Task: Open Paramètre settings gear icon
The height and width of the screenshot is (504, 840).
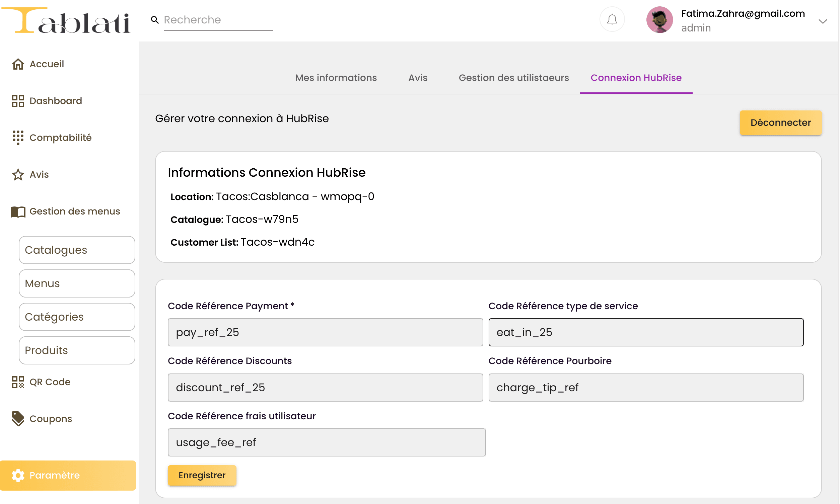Action: pos(19,476)
